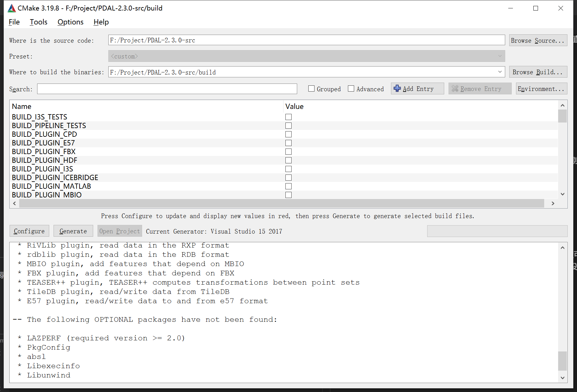Open the Tools menu
Viewport: 577px width, 392px height.
[39, 22]
